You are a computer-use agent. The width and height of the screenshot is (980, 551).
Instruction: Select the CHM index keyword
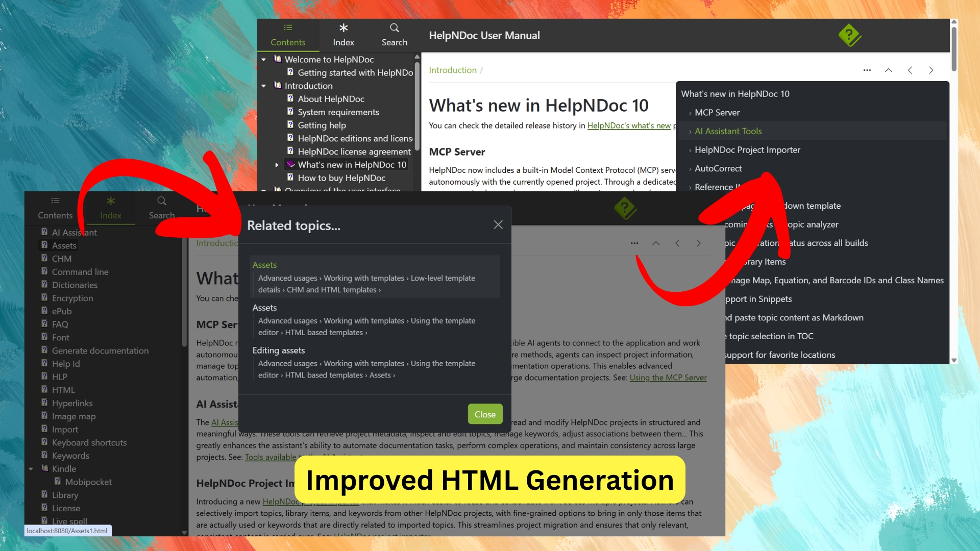(61, 259)
